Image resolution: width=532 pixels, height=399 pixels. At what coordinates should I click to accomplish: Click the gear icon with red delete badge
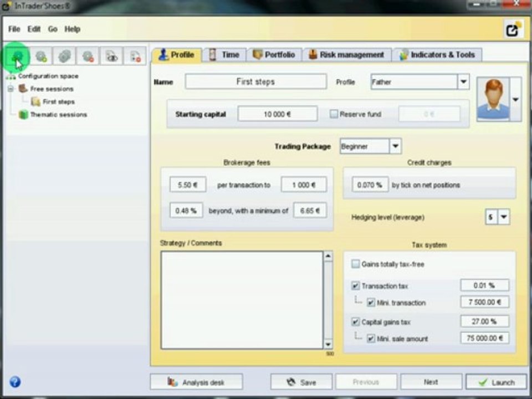pyautogui.click(x=88, y=57)
